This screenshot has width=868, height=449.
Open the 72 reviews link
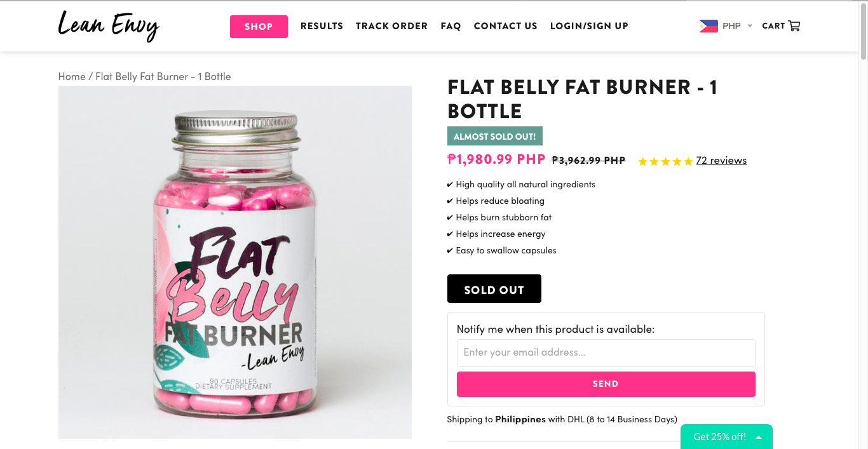[x=721, y=161]
